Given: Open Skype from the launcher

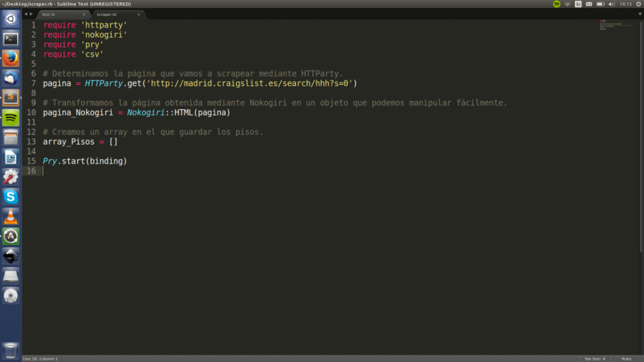Looking at the screenshot, I should (11, 197).
